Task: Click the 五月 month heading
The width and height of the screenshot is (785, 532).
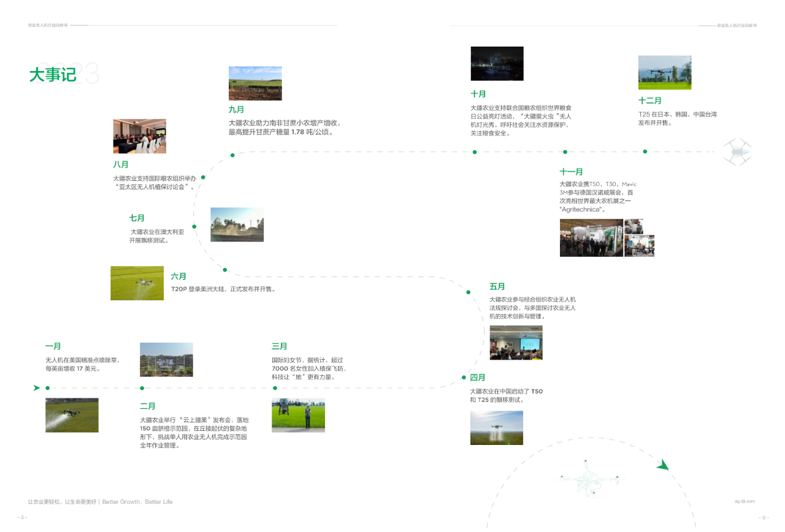Action: pyautogui.click(x=497, y=286)
